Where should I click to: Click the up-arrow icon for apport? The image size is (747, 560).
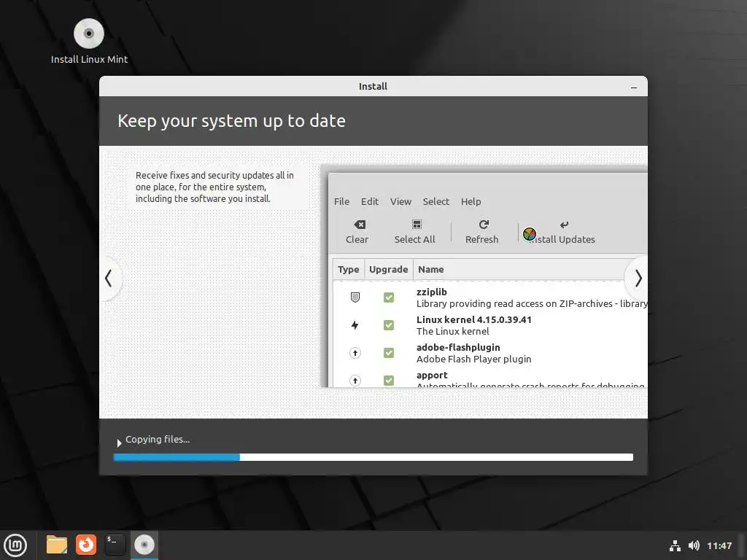[x=355, y=381]
